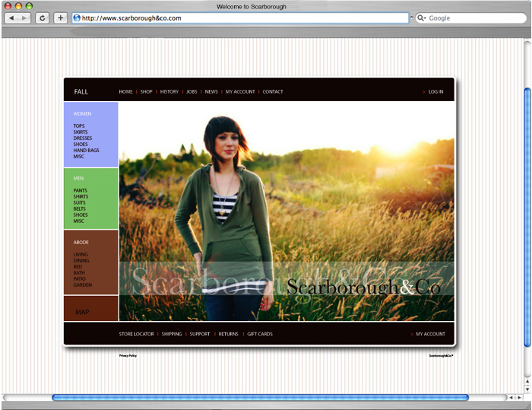Click the globe site icon in address bar

coord(77,17)
